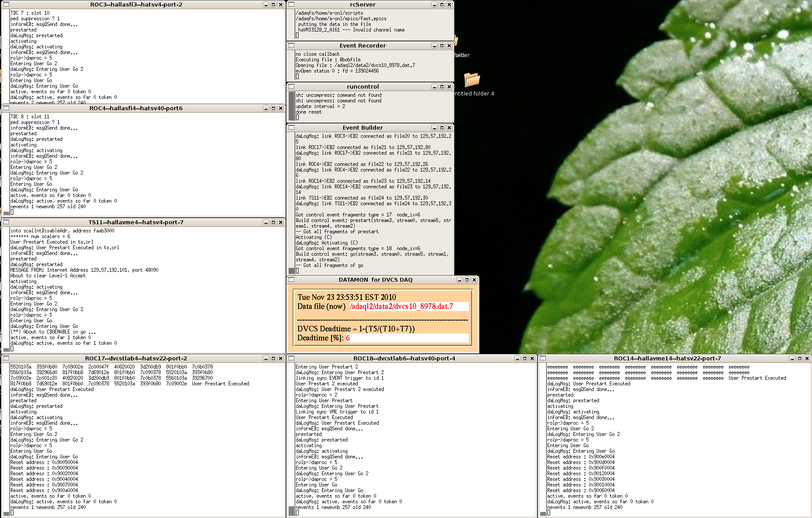Open the window menu of ROC14--hallavme14 terminal
This screenshot has width=812, height=518.
[x=543, y=358]
